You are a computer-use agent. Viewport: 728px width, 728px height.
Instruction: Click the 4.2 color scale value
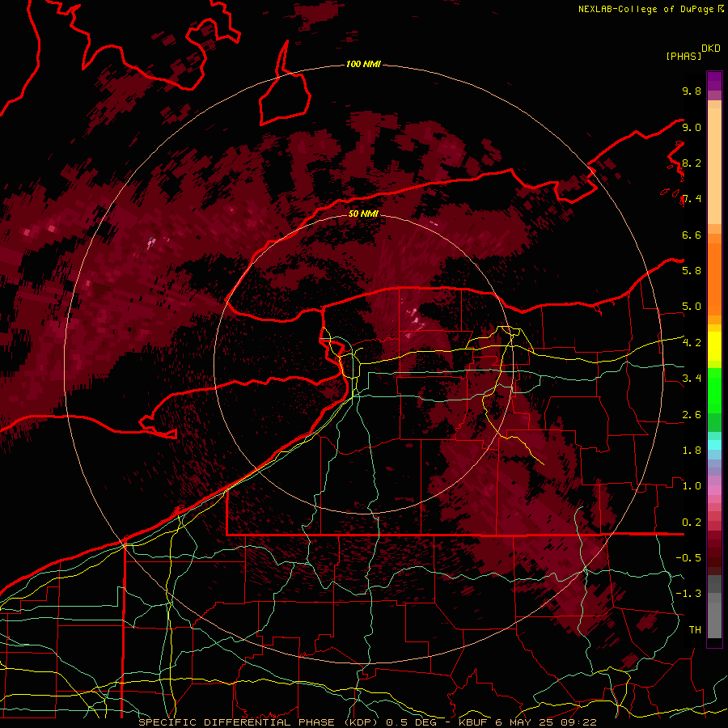(692, 343)
